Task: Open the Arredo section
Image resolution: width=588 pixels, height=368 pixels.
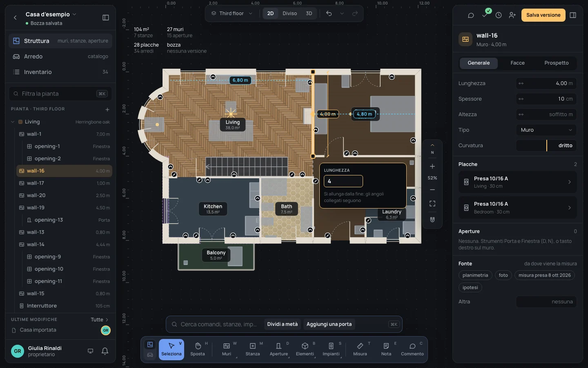Action: pyautogui.click(x=60, y=56)
